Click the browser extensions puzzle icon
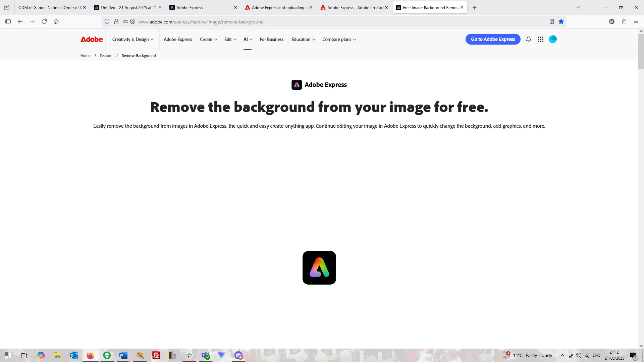Image resolution: width=644 pixels, height=362 pixels. point(624,22)
